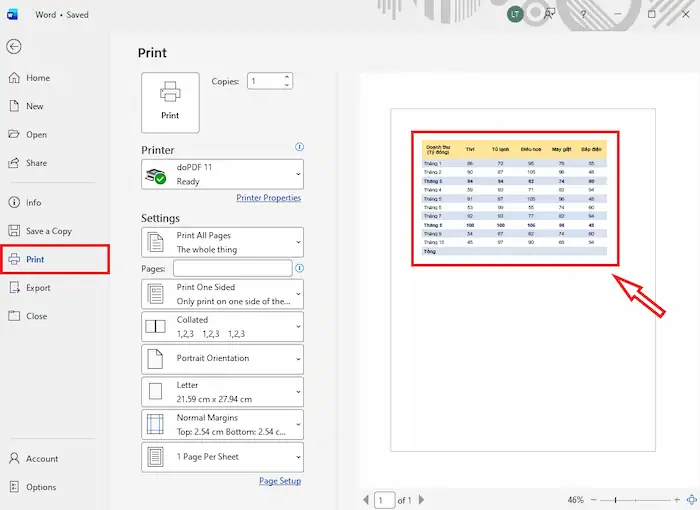Click the back arrow icon
Screen dimensions: 700x510
point(14,47)
